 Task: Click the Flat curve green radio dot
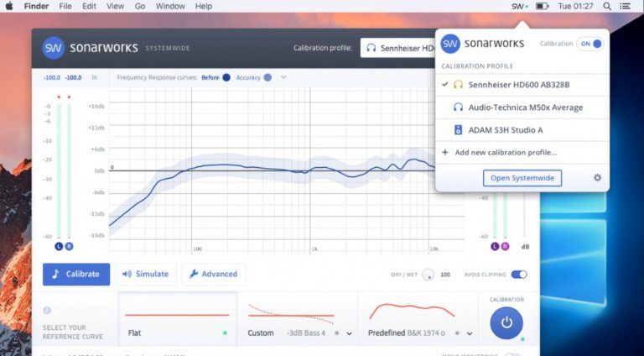pyautogui.click(x=225, y=333)
